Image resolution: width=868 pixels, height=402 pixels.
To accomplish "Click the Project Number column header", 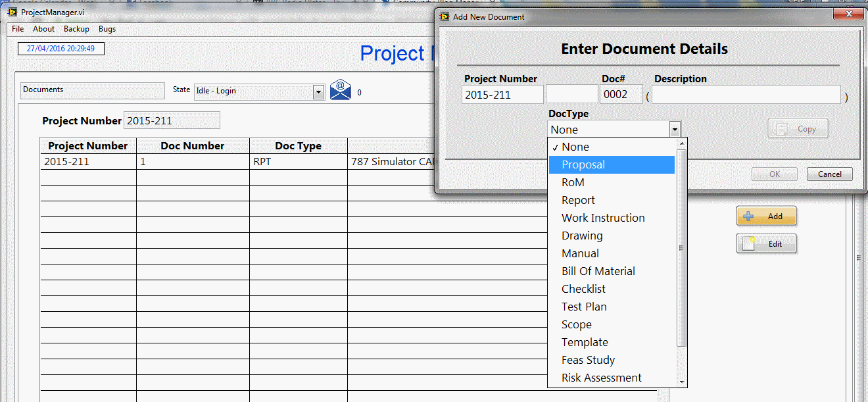I will point(88,146).
